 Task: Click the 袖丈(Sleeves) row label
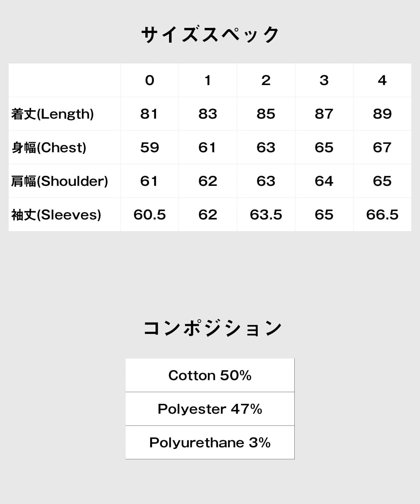pyautogui.click(x=56, y=215)
